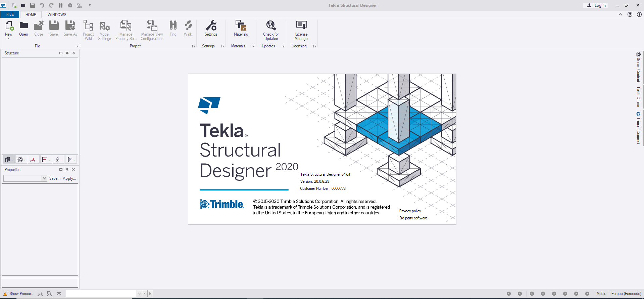Click Apply... in Properties panel
644x299 pixels.
(x=69, y=178)
